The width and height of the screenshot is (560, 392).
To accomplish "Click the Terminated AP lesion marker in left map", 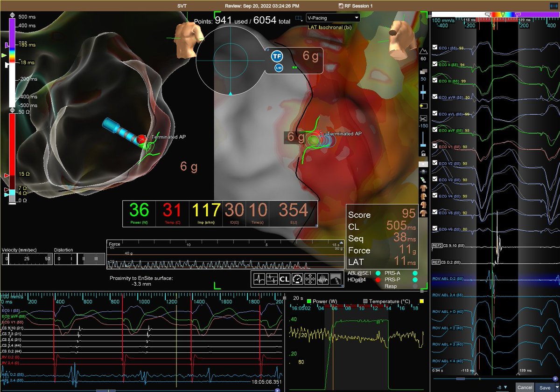I will pos(141,139).
